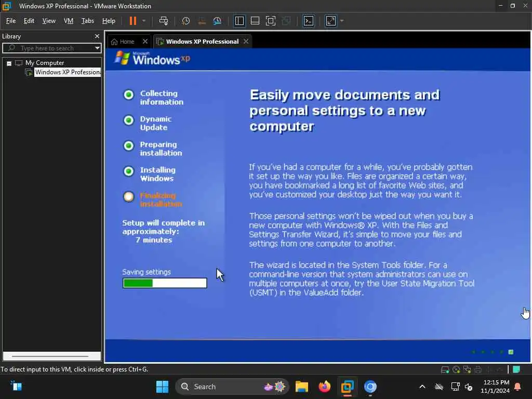Viewport: 532px width, 399px height.
Task: Pause the VM with the orange suspend button
Action: click(132, 21)
